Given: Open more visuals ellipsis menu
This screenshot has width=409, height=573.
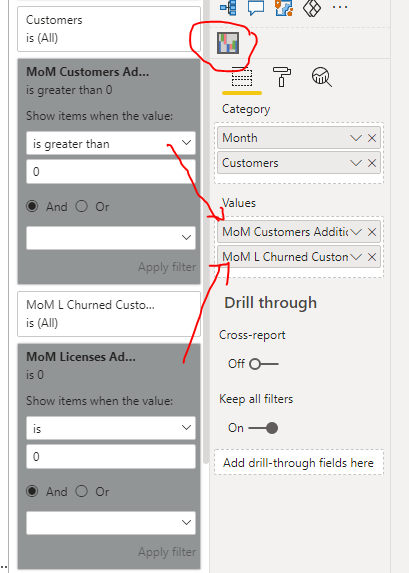Looking at the screenshot, I should (340, 7).
